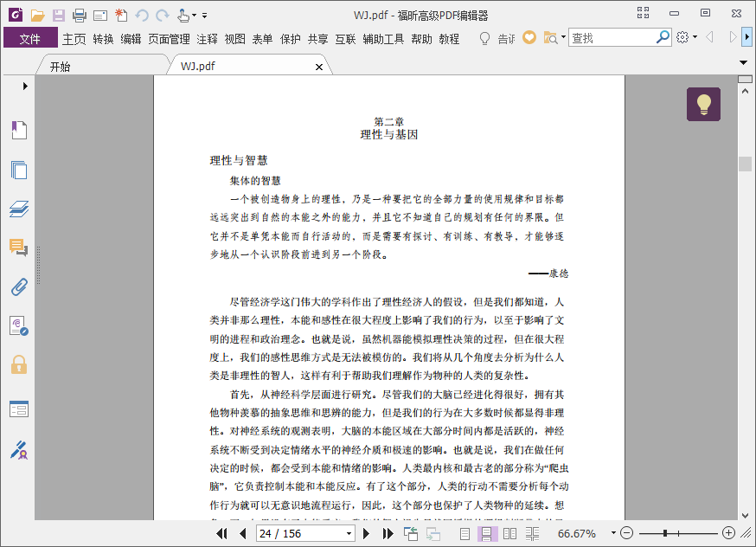Click the magnifier search icon in Find box
756x547 pixels.
(x=663, y=37)
